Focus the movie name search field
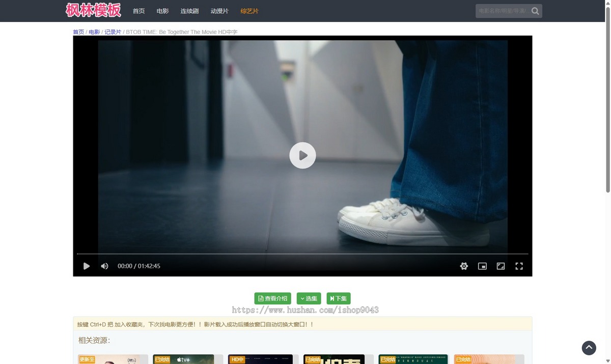The image size is (611, 364). 503,11
